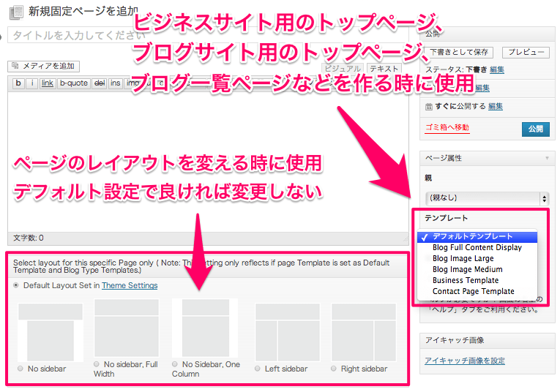Choose the Right sidebar layout thumbnail
Viewport: 560px width, 392px height.
coord(364,333)
